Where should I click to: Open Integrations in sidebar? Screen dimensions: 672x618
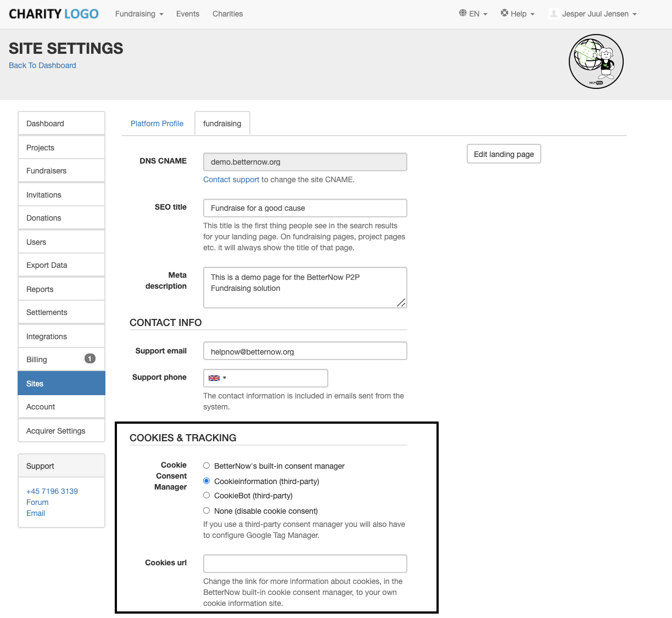tap(61, 336)
